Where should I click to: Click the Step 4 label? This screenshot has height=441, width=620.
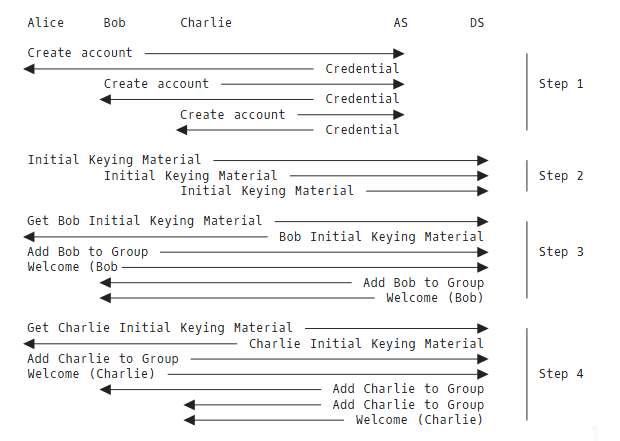(561, 374)
